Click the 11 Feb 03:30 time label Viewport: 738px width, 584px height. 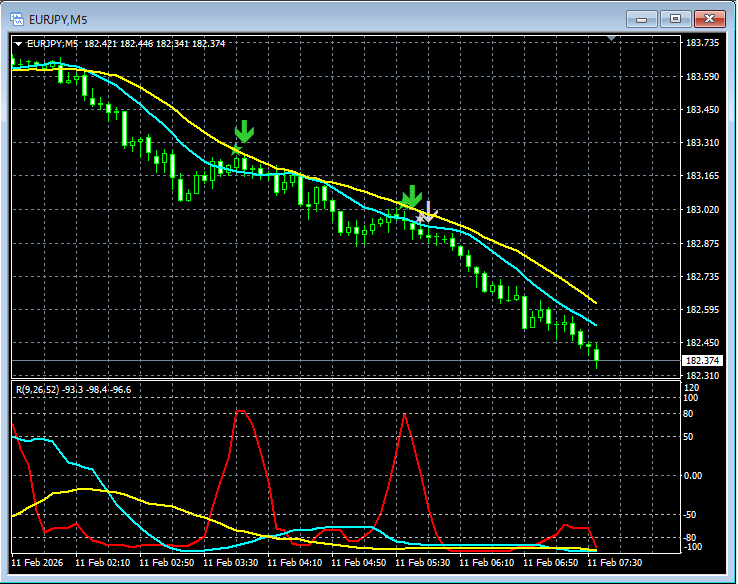click(x=233, y=563)
